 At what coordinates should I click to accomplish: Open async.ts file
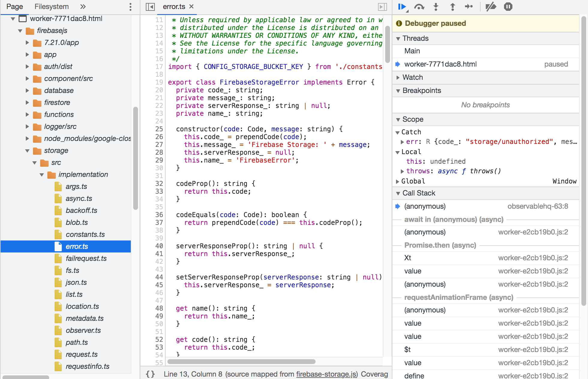click(79, 198)
